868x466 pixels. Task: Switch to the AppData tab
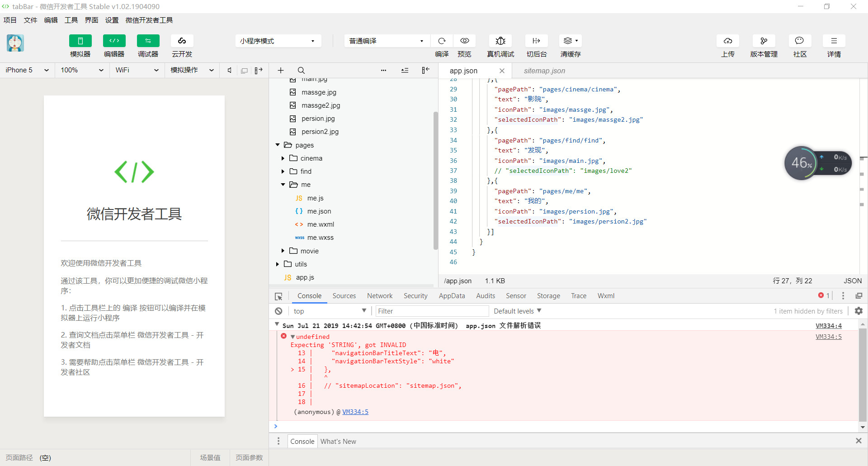[452, 296]
